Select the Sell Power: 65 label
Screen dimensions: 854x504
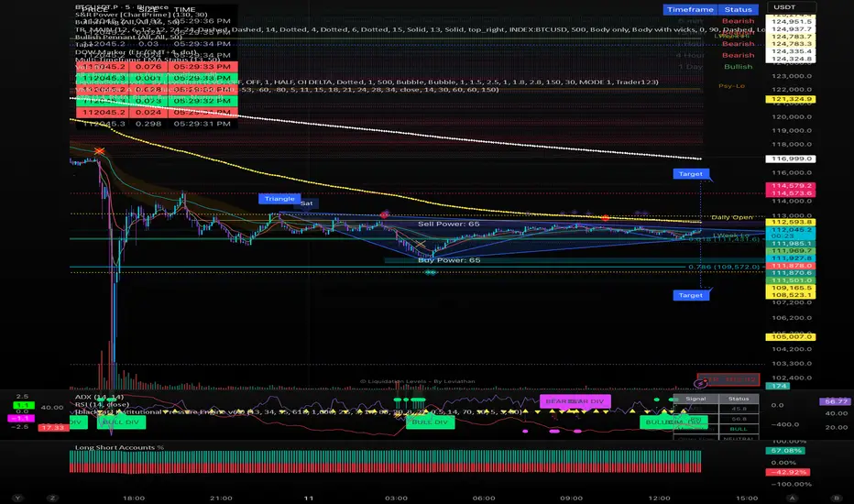(449, 224)
